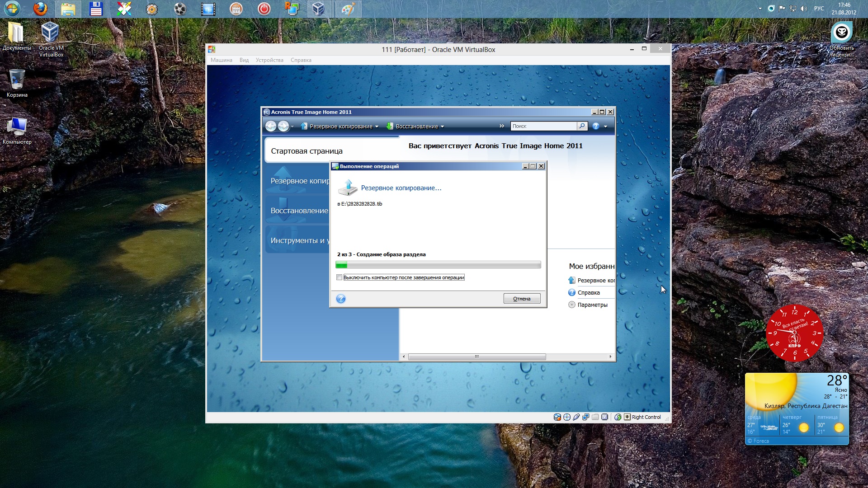The image size is (868, 488).
Task: Open the Инструменты и утилиты sidebar section
Action: 297,240
